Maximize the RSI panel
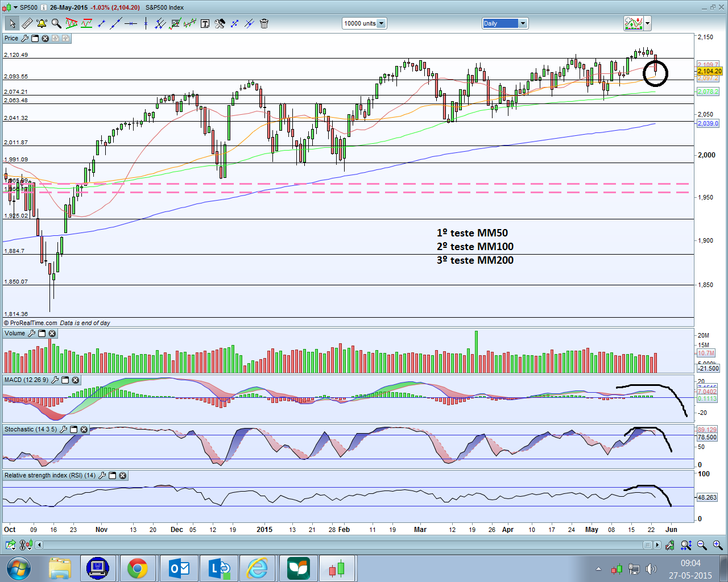 pos(112,475)
